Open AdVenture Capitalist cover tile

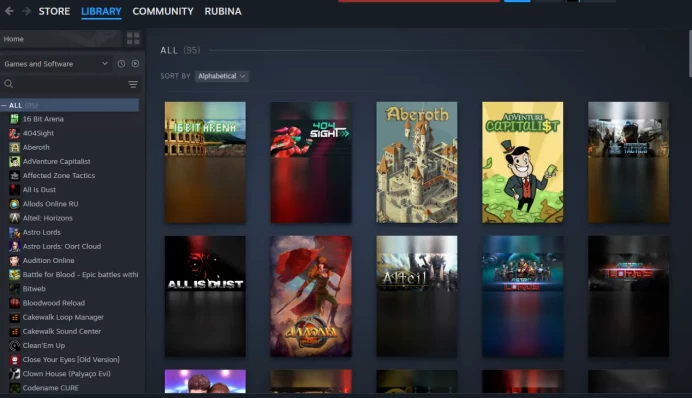(x=523, y=162)
